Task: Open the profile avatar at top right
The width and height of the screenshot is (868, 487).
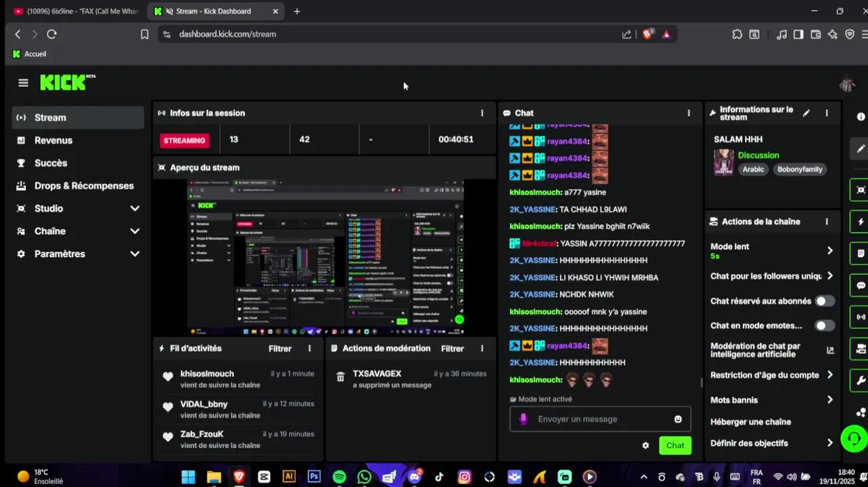Action: 846,83
